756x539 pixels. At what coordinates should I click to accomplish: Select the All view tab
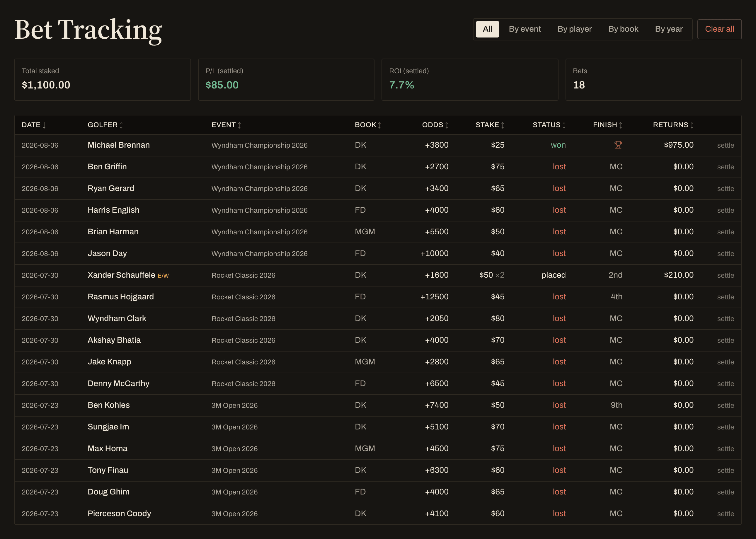click(x=487, y=29)
